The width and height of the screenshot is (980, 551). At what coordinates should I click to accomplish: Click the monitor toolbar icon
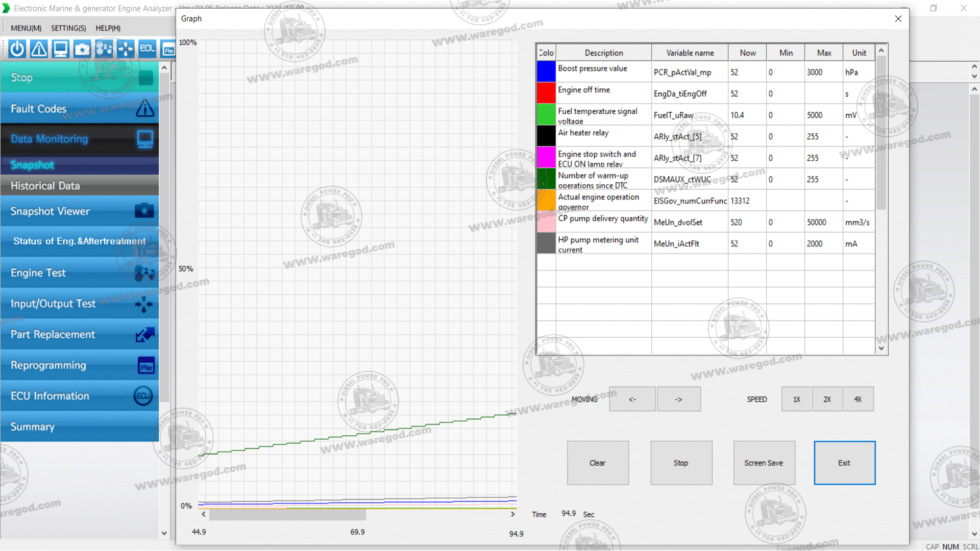coord(61,49)
